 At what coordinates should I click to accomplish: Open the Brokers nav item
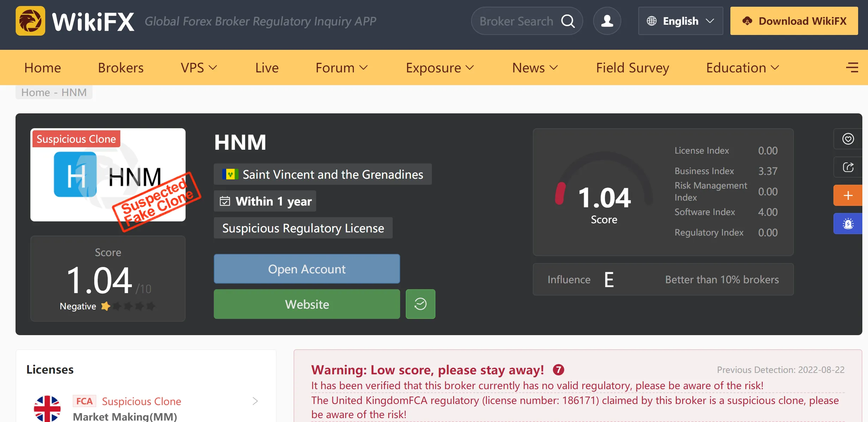click(121, 67)
